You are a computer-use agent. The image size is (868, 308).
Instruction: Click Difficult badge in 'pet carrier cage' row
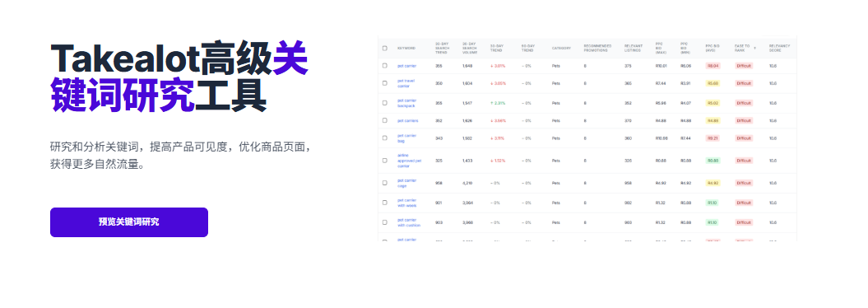tap(744, 183)
